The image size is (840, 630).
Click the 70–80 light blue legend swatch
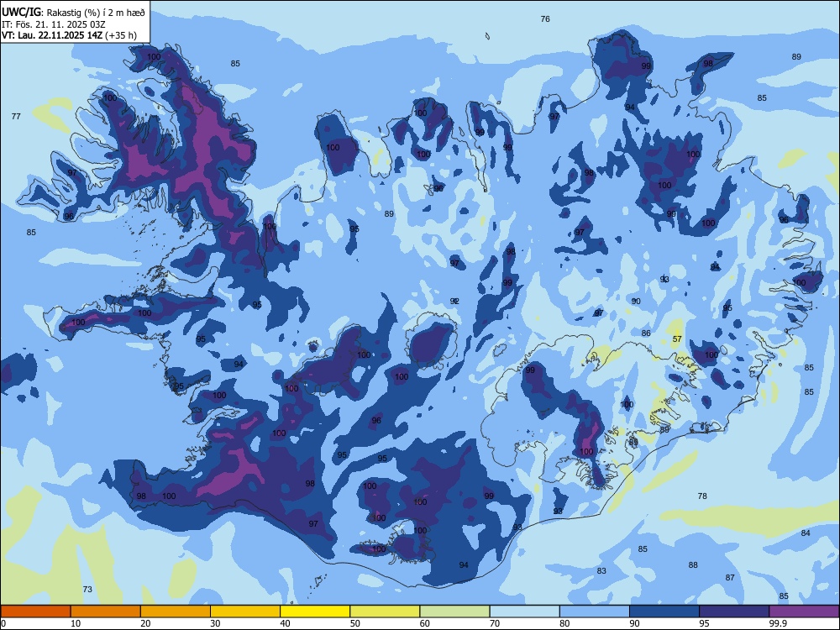[x=524, y=612]
